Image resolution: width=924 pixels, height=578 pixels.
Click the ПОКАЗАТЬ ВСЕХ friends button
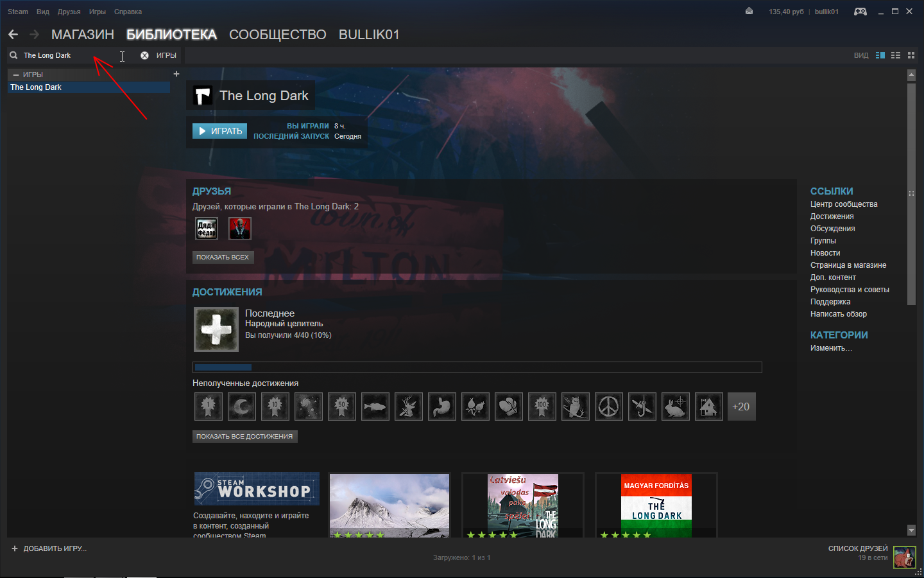point(223,257)
